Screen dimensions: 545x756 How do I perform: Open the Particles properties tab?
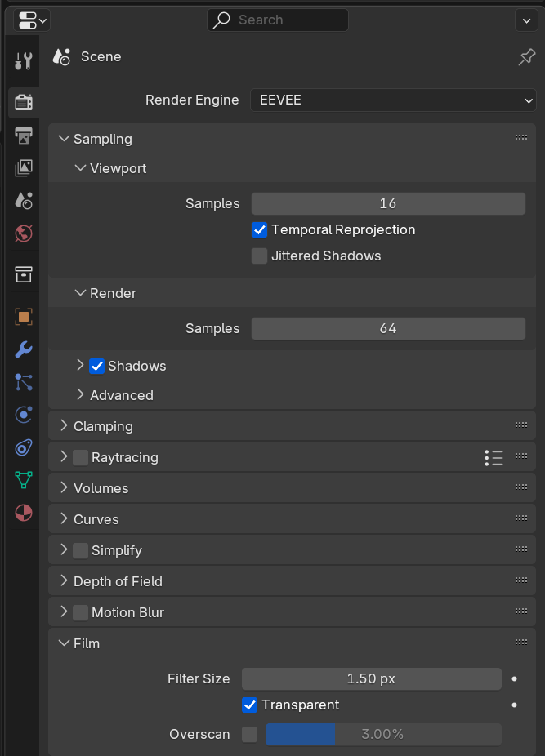click(23, 382)
